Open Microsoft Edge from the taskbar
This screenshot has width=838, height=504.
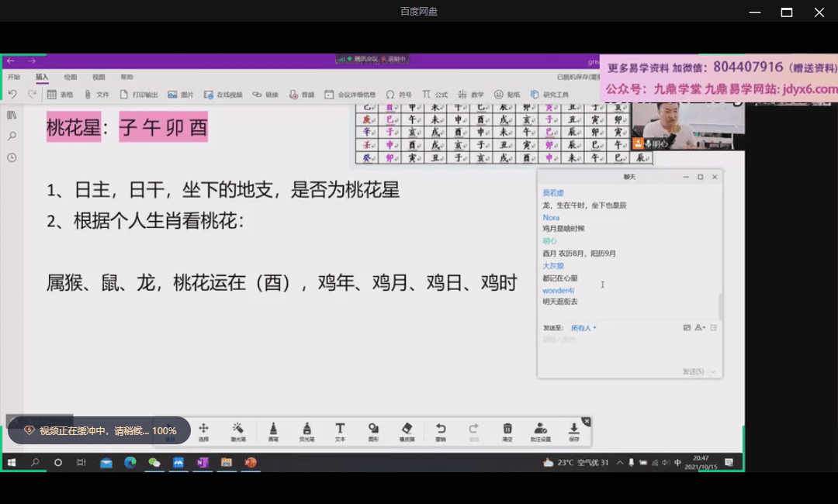(130, 463)
